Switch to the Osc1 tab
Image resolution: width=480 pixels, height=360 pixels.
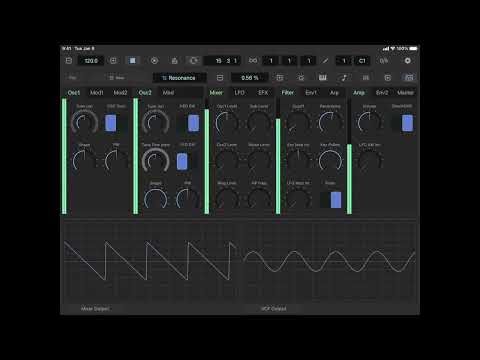(x=74, y=93)
